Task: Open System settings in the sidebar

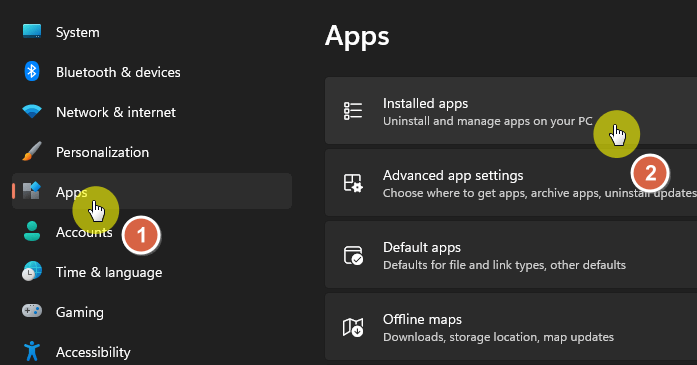Action: tap(152, 32)
